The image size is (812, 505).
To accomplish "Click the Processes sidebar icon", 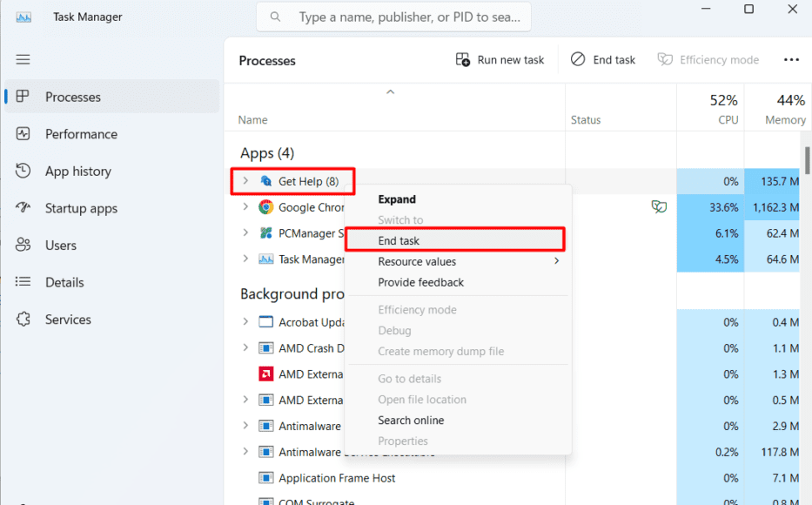I will coord(23,97).
